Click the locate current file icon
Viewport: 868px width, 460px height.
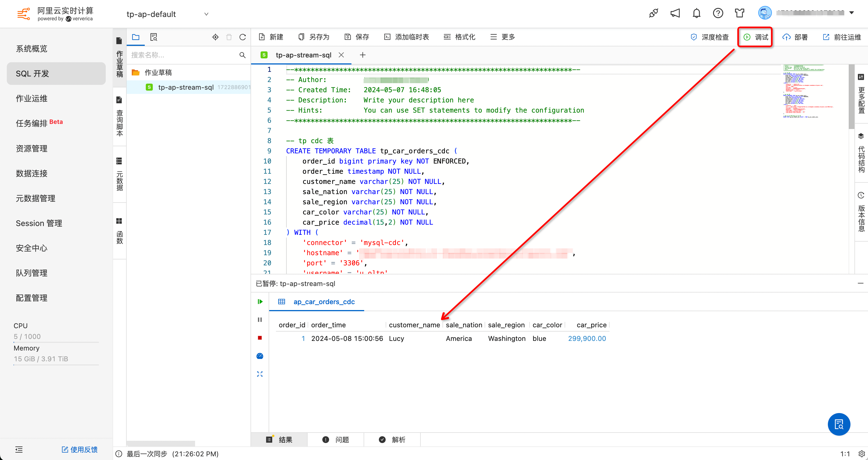[215, 37]
